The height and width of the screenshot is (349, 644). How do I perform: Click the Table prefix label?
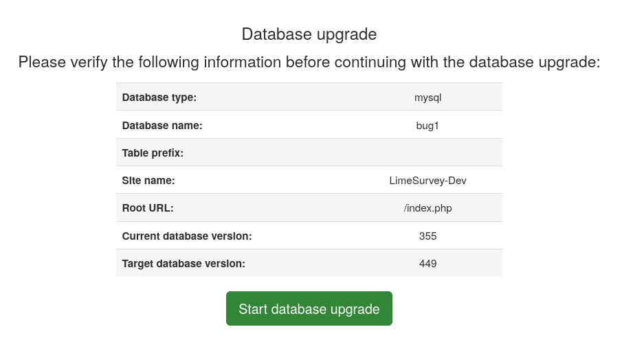(153, 153)
